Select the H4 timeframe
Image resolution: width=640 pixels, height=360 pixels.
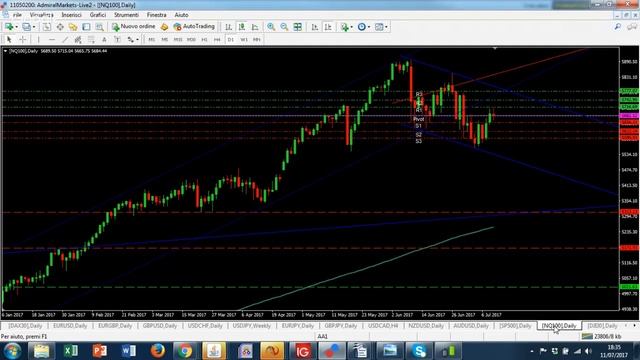217,40
